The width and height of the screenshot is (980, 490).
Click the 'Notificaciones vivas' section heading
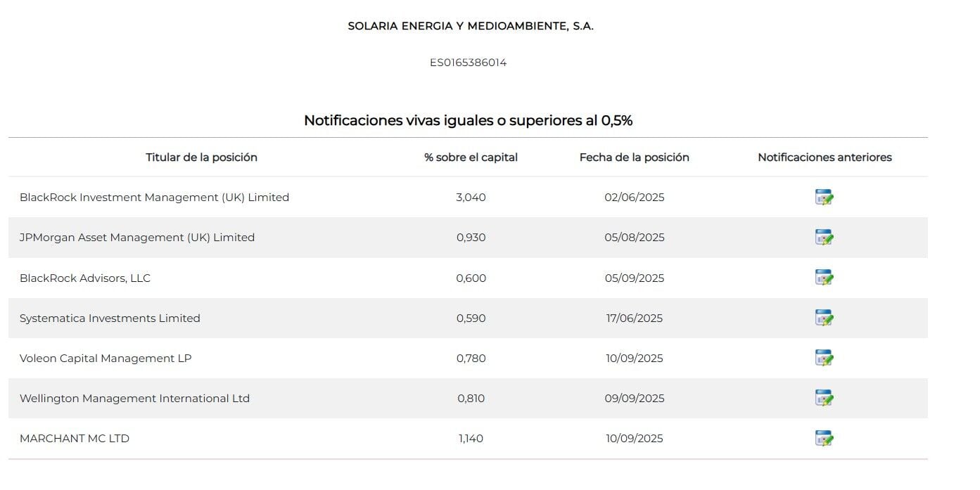(468, 120)
